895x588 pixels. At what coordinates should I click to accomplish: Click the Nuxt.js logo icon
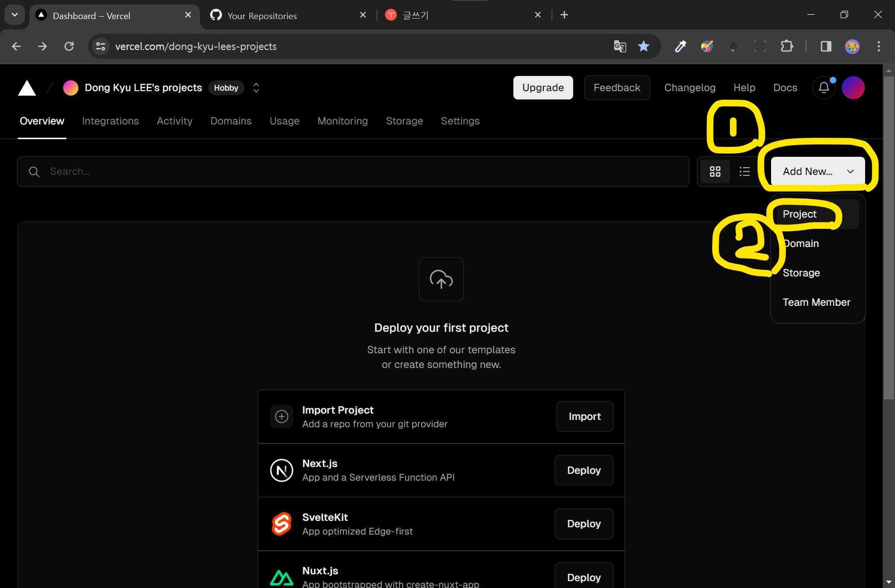tap(282, 578)
